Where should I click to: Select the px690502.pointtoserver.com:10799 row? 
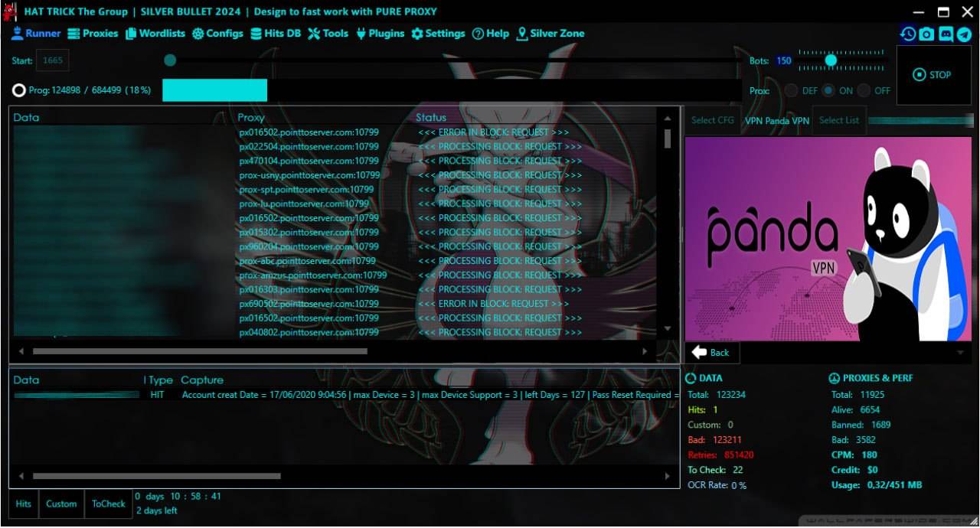click(335, 304)
